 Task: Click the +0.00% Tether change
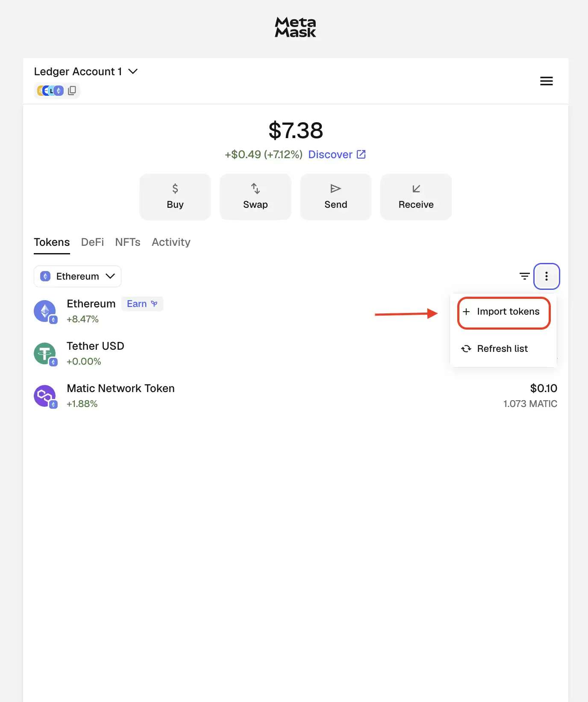tap(84, 361)
